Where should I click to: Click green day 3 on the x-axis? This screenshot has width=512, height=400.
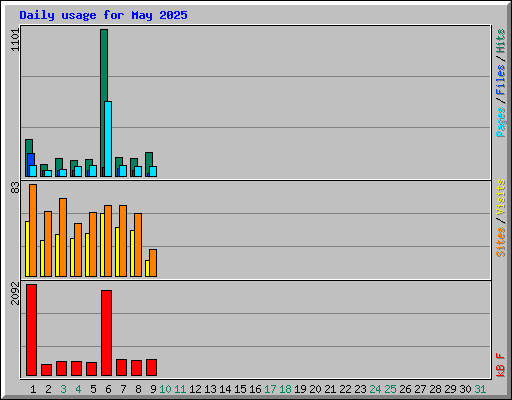click(63, 389)
